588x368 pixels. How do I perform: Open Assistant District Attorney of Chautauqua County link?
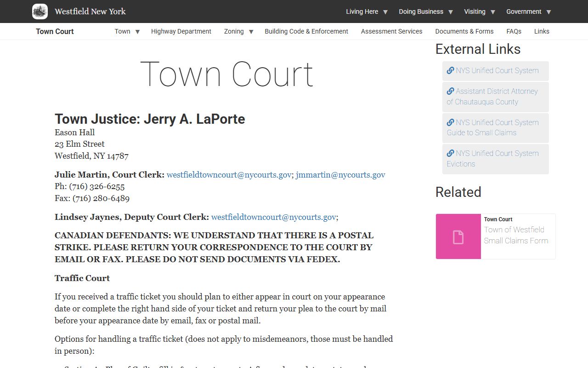pyautogui.click(x=495, y=97)
